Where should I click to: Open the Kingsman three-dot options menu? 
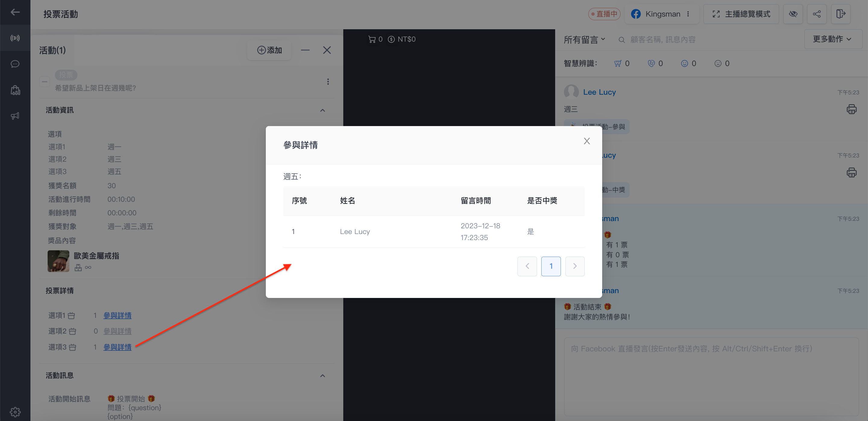[x=688, y=14]
